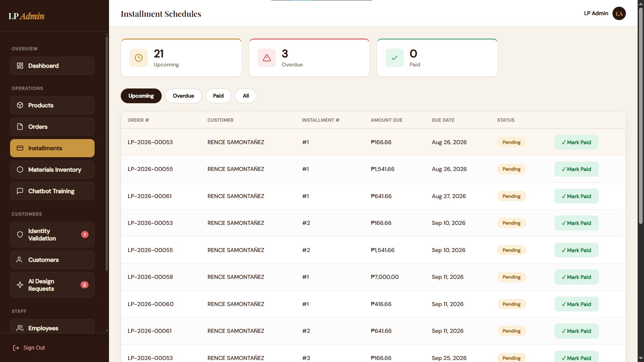
Task: Open the LA user avatar
Action: coord(619,13)
